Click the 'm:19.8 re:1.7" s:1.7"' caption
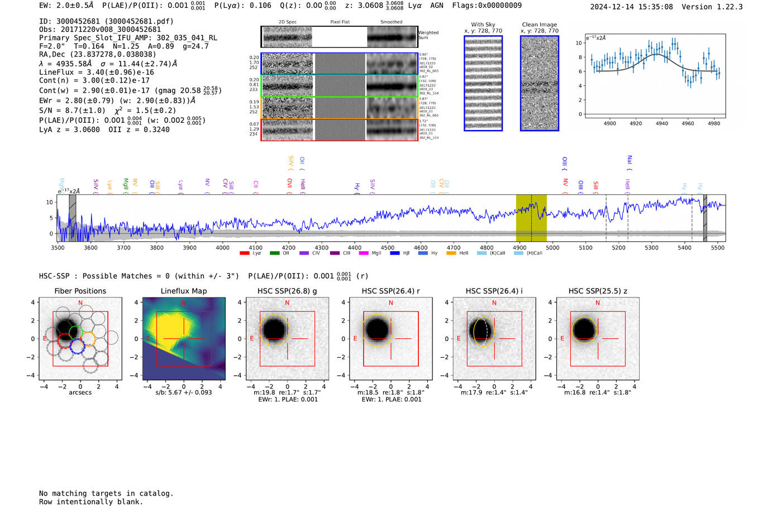Viewport: 782px width, 532px height. [287, 392]
